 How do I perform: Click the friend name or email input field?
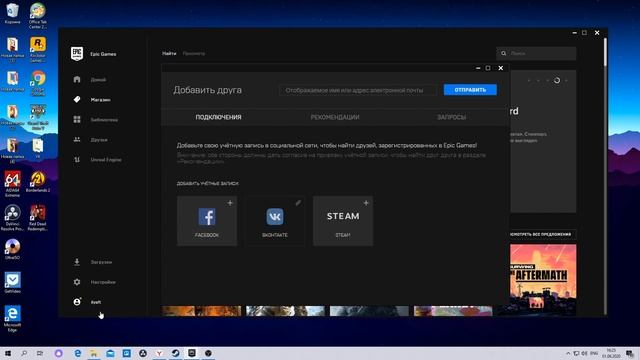(358, 90)
